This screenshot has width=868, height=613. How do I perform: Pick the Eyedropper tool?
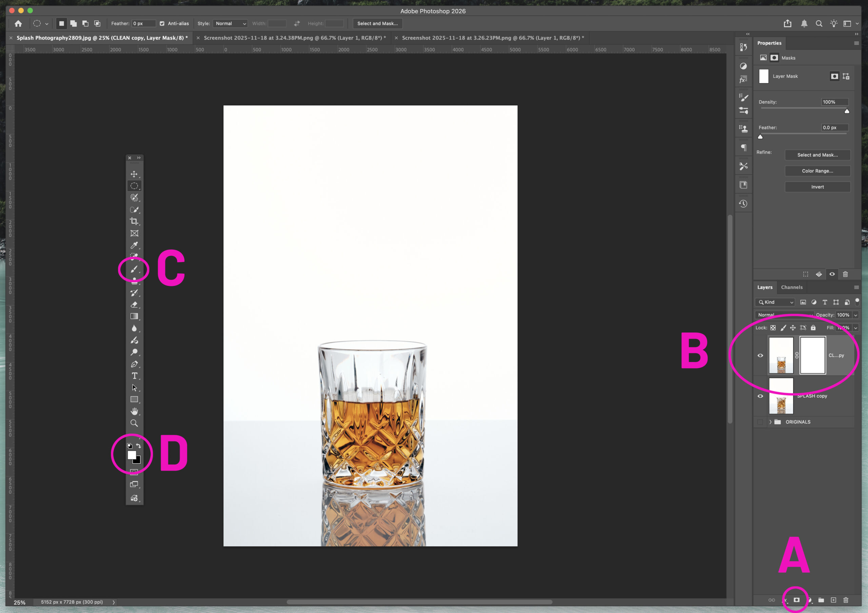(134, 245)
